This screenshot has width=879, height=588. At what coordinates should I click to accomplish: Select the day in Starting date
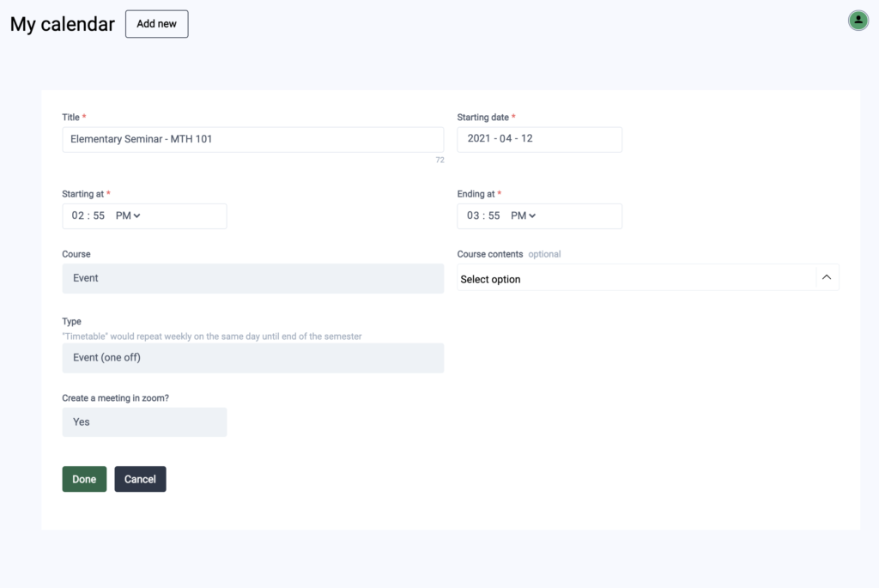tap(525, 139)
